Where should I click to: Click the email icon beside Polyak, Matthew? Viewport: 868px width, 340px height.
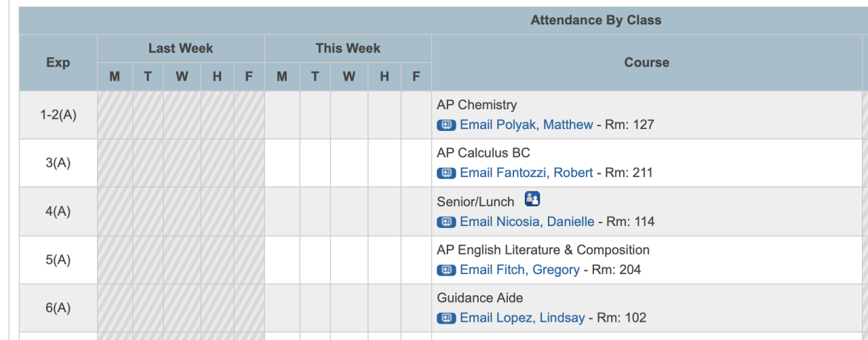(446, 125)
